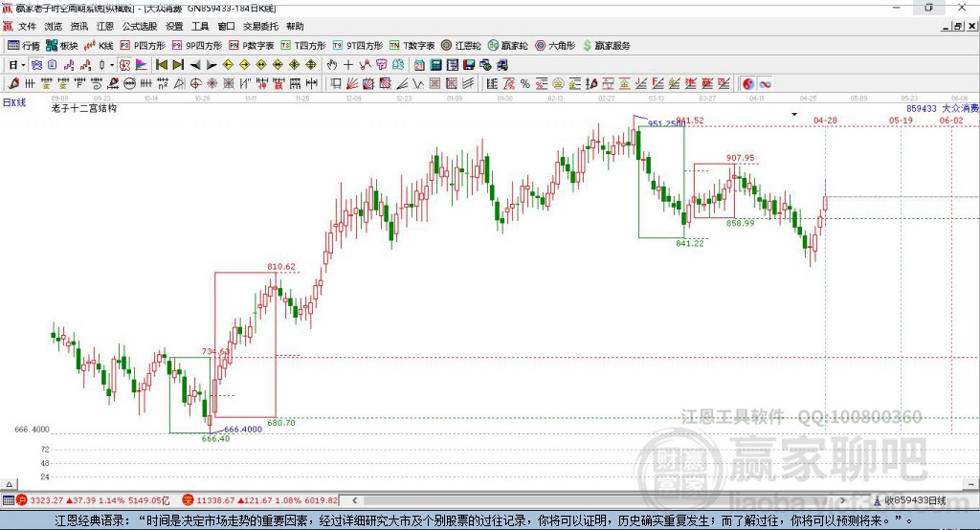Screen dimensions: 980x530
Task: Open the T四方形 time square tool
Action: tap(303, 46)
